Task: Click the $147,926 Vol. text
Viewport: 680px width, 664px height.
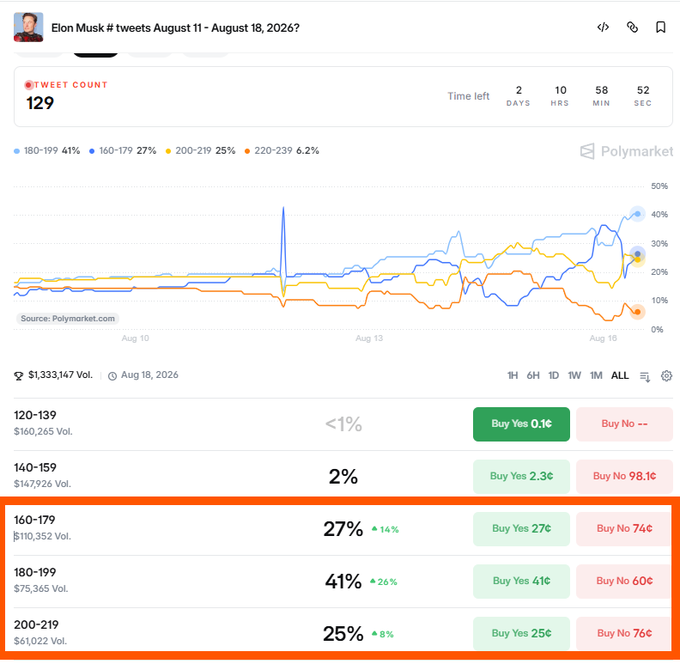Action: (42, 484)
